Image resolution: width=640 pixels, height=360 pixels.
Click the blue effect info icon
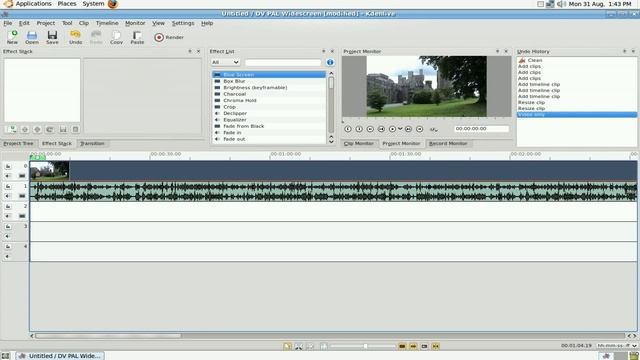(x=330, y=62)
